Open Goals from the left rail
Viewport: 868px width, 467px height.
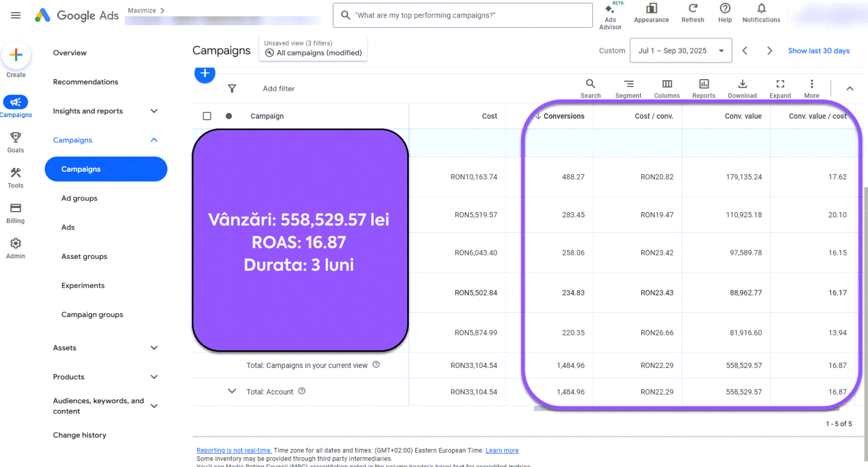point(15,141)
